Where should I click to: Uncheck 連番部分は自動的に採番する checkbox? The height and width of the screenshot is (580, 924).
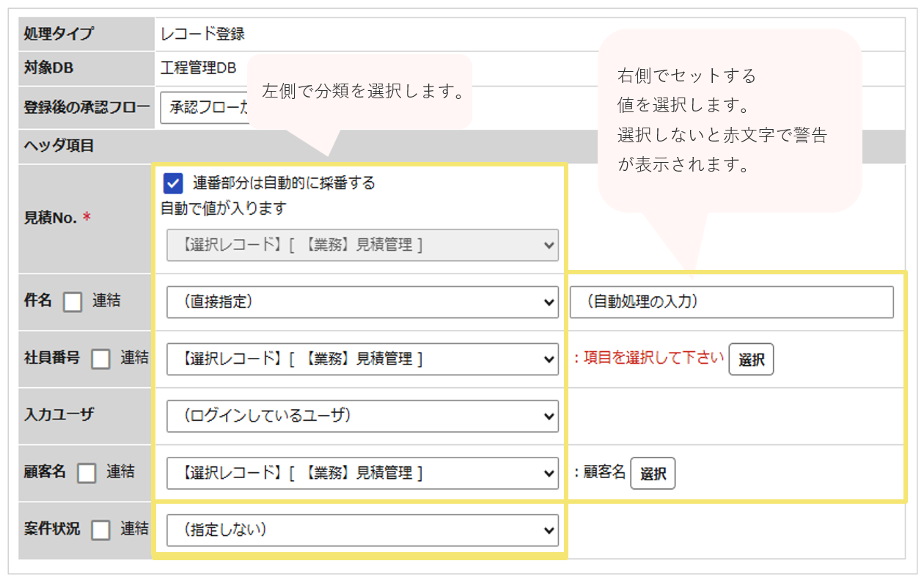point(174,183)
